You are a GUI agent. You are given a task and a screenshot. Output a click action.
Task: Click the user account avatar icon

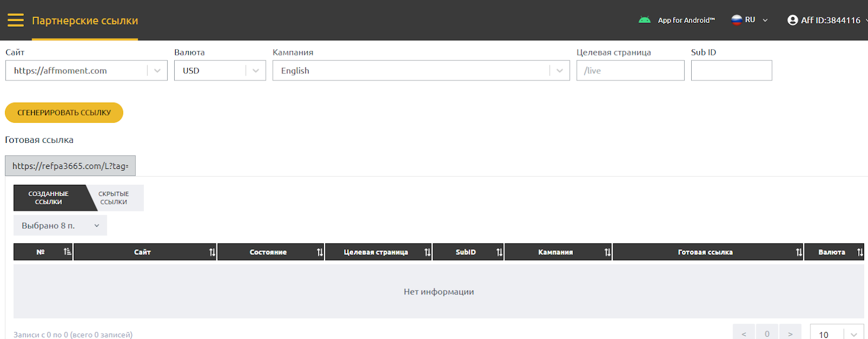(x=793, y=20)
